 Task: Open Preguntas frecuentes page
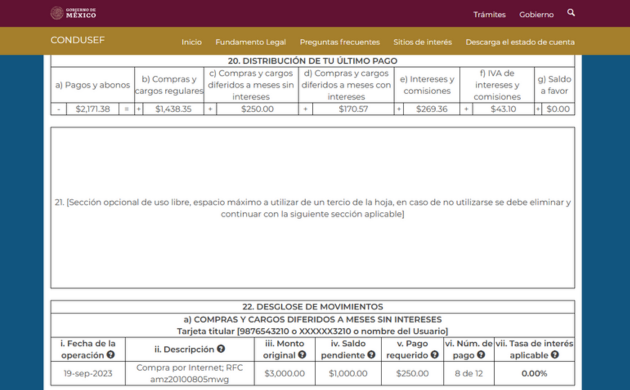[340, 42]
